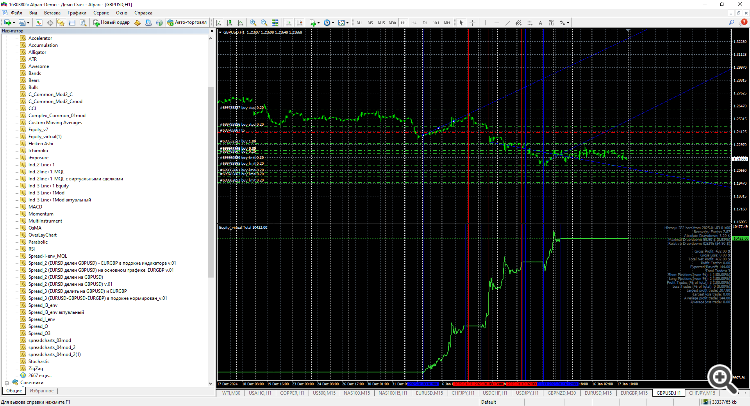This screenshot has height=406, width=750.
Task: Click the Profiles toolbar icon
Action: (x=23, y=22)
